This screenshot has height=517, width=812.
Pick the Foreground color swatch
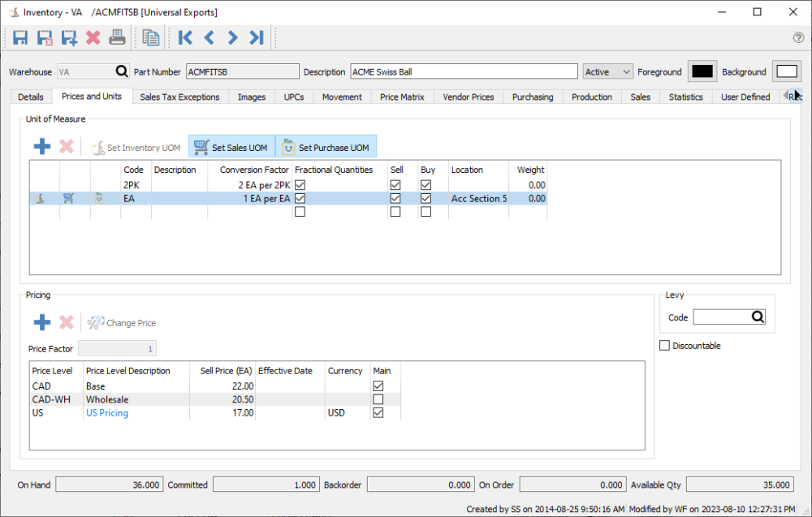pyautogui.click(x=702, y=71)
